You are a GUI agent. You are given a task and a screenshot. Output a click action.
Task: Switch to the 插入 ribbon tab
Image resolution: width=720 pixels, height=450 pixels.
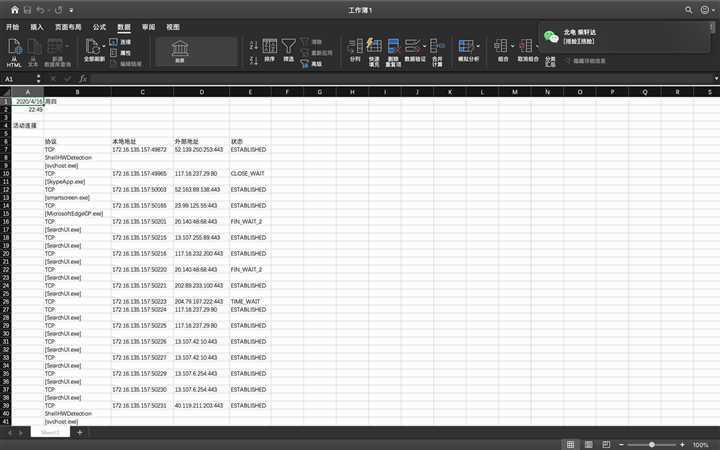(x=37, y=27)
